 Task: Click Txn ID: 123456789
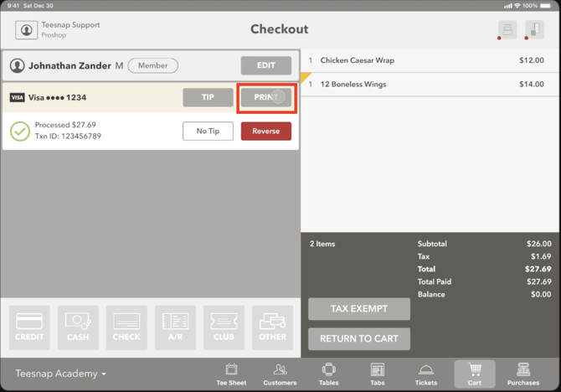68,137
